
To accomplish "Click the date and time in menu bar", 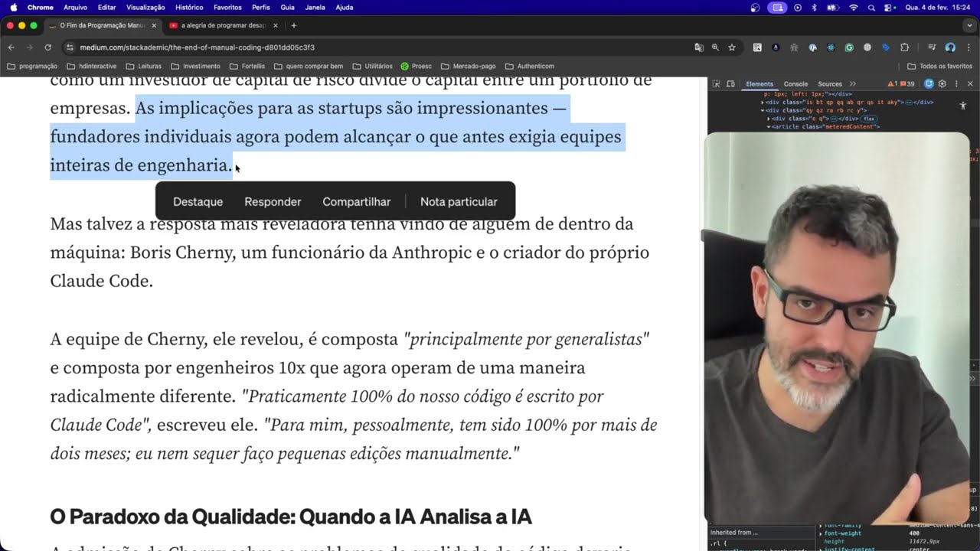I will 938,8.
